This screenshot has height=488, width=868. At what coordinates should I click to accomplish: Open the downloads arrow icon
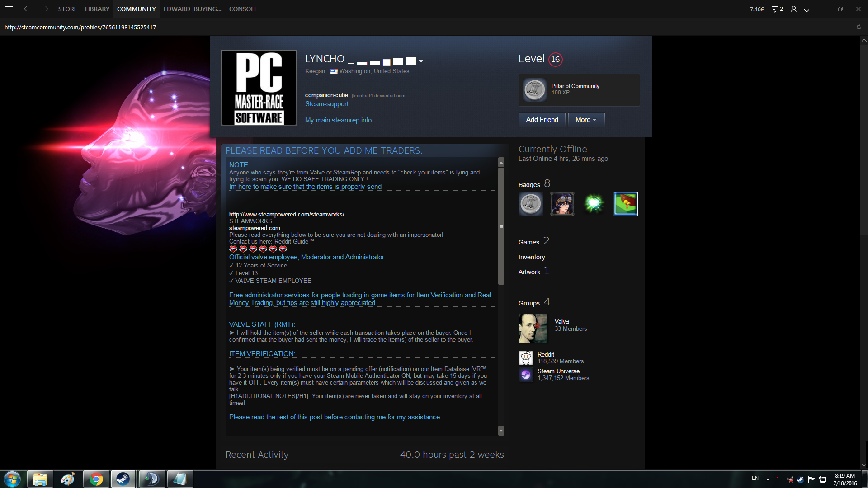tap(807, 9)
